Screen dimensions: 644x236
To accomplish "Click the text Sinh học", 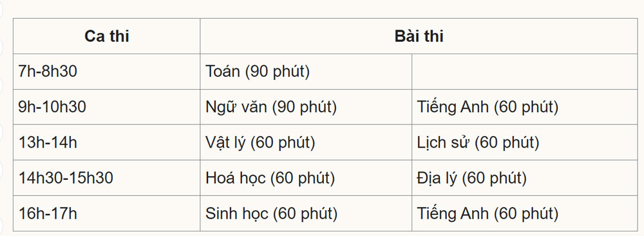I will (x=236, y=213).
